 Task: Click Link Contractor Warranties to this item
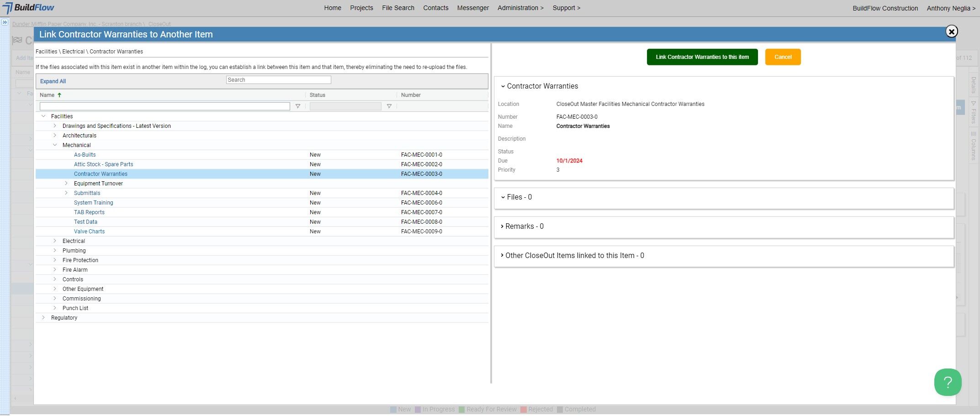(x=702, y=57)
